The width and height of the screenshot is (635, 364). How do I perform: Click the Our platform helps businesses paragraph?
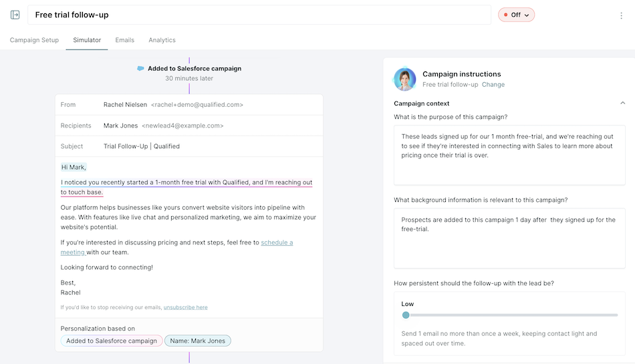(188, 217)
